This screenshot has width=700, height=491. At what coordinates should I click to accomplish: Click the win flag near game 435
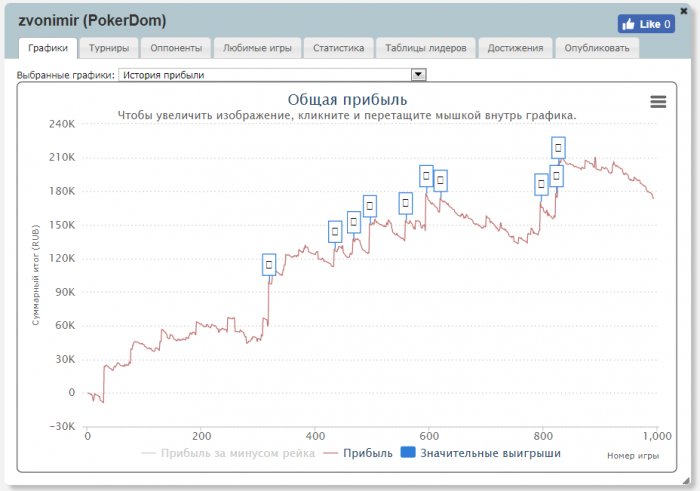335,232
